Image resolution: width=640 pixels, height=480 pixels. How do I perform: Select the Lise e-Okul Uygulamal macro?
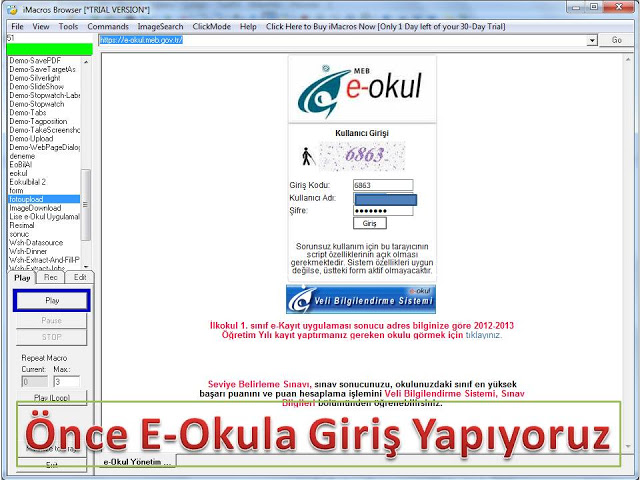point(44,217)
